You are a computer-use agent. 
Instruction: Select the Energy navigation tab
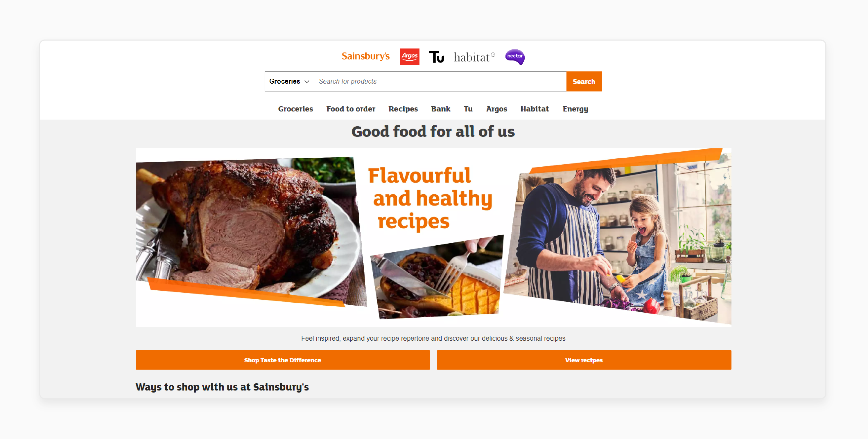pyautogui.click(x=576, y=109)
